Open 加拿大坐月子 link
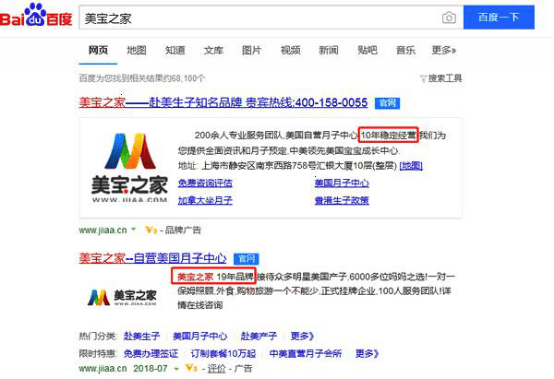Image resolution: width=554 pixels, height=379 pixels. click(205, 201)
